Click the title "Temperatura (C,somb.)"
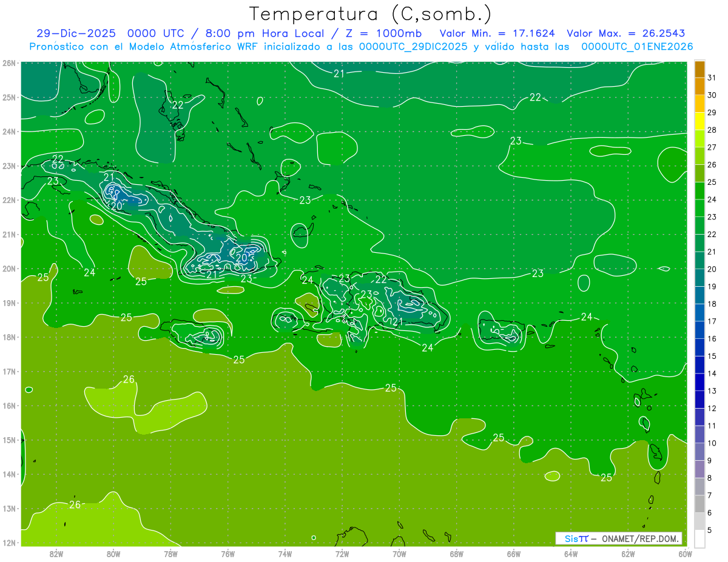 pyautogui.click(x=371, y=14)
